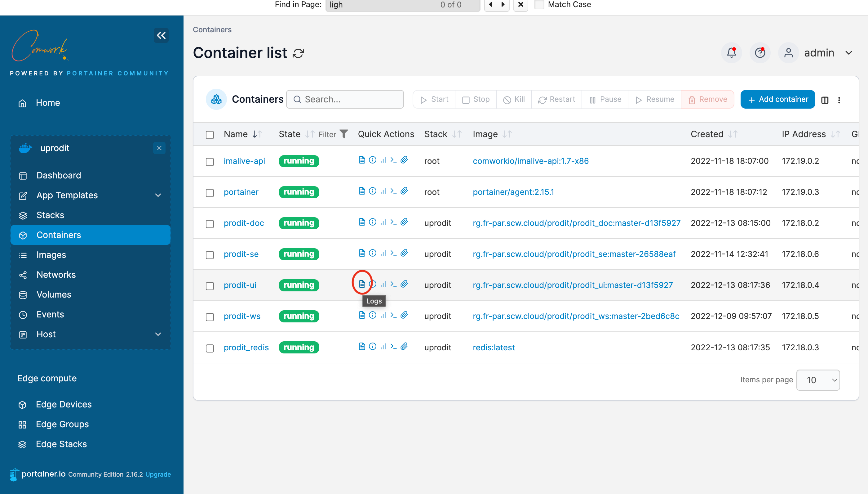Open stats for prodit-se container

(x=383, y=253)
